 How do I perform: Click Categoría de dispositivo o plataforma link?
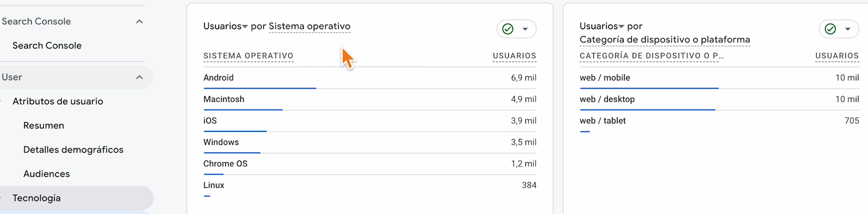click(664, 40)
